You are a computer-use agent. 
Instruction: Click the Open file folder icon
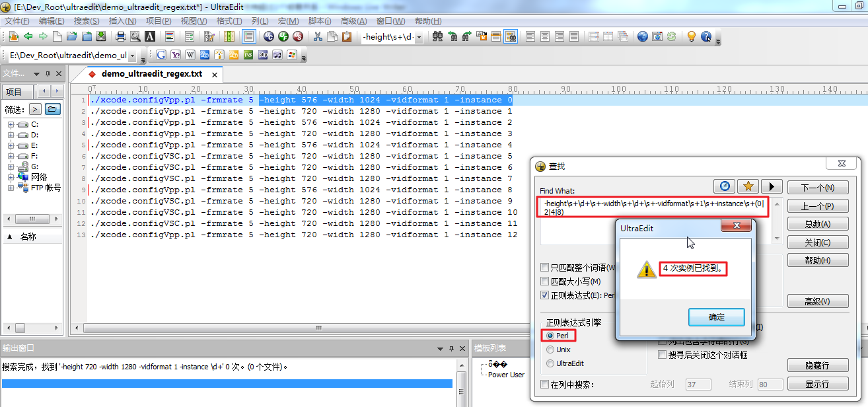73,36
